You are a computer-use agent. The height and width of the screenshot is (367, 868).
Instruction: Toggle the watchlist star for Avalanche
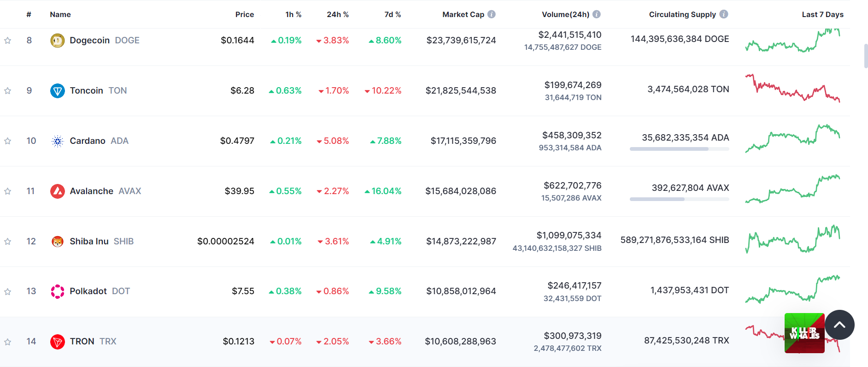(8, 191)
